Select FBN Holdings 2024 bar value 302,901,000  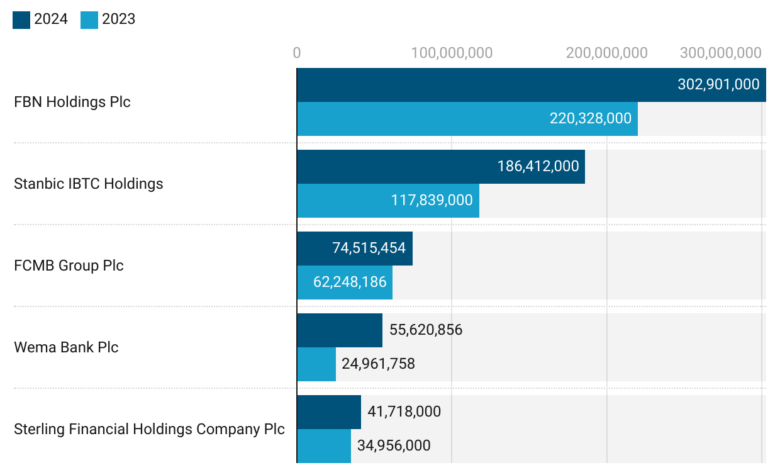coord(718,85)
